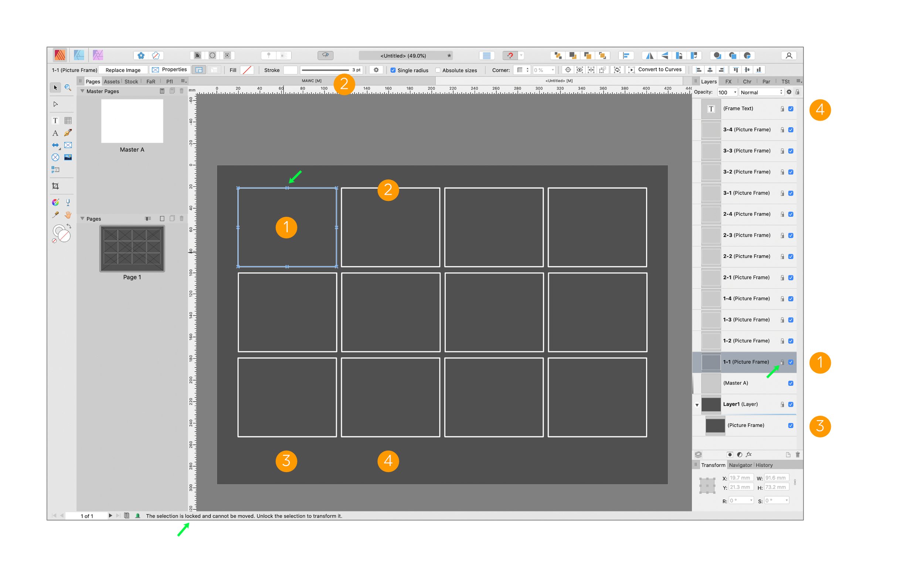Hide the (Frame Text) layer
Viewport: 924px width, 578px height.
[791, 109]
